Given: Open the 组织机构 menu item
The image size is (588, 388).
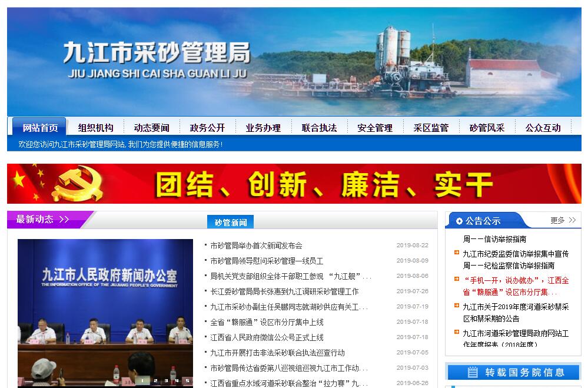Looking at the screenshot, I should pos(95,128).
